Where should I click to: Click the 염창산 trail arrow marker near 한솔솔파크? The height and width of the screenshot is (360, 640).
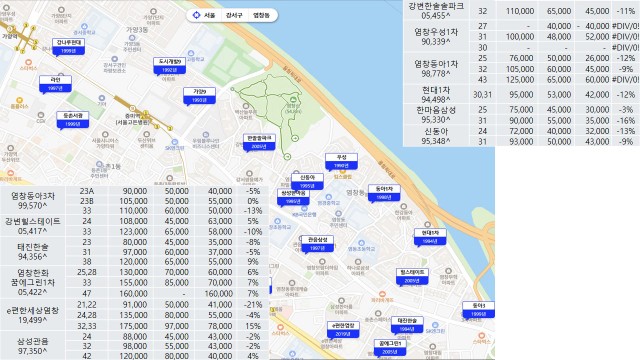click(287, 157)
